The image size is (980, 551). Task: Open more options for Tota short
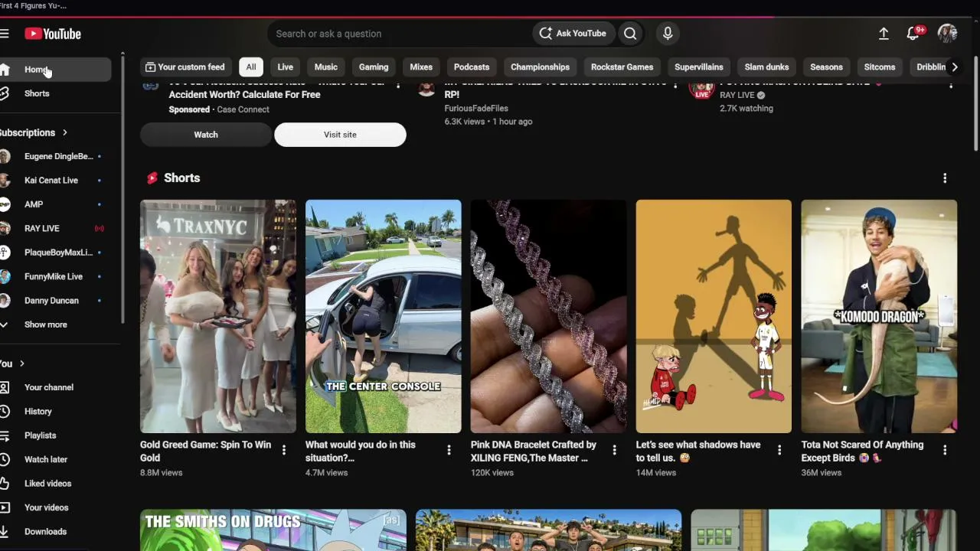[x=945, y=450]
